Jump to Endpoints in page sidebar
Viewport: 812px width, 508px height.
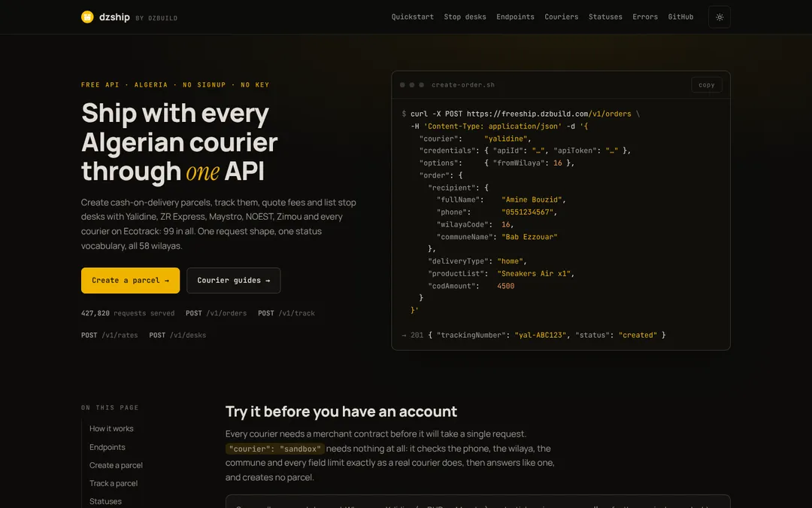tap(108, 447)
